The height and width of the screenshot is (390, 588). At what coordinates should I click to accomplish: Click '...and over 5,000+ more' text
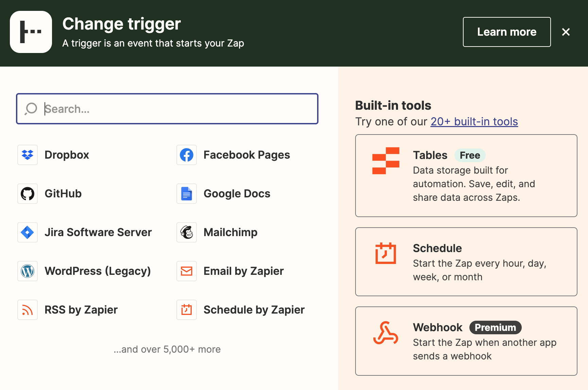(167, 349)
